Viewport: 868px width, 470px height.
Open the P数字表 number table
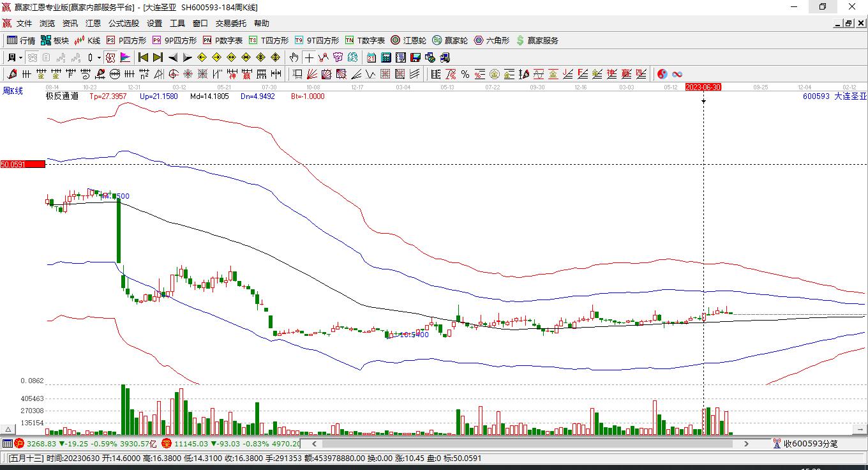tap(223, 40)
